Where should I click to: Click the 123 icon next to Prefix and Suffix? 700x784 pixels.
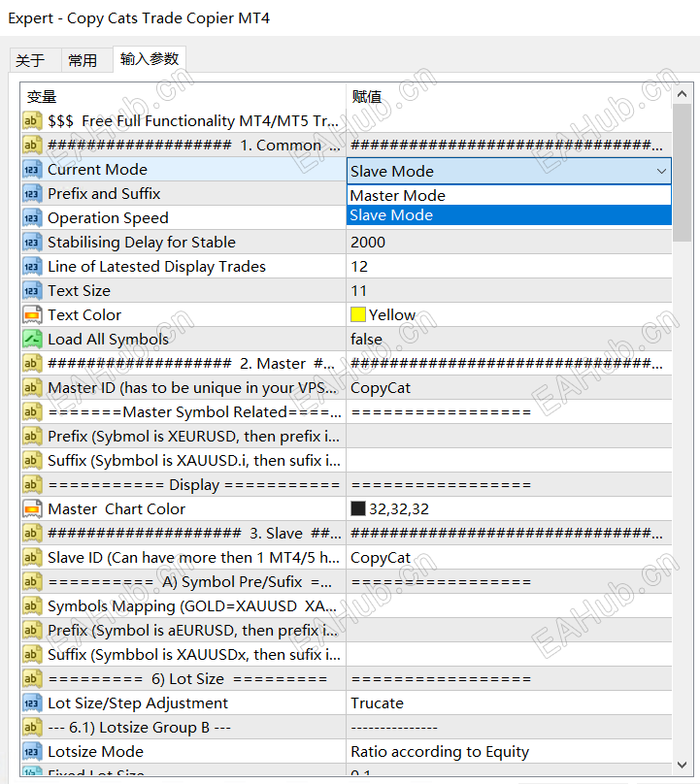[31, 193]
